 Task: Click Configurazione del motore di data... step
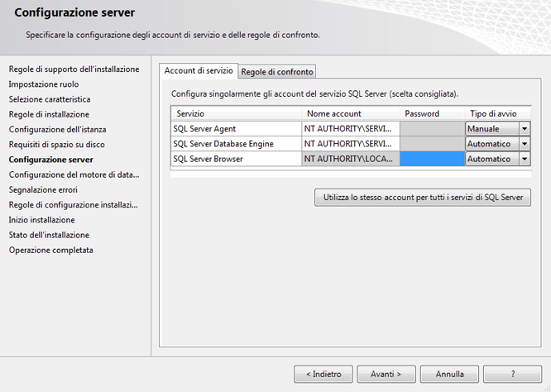[74, 175]
